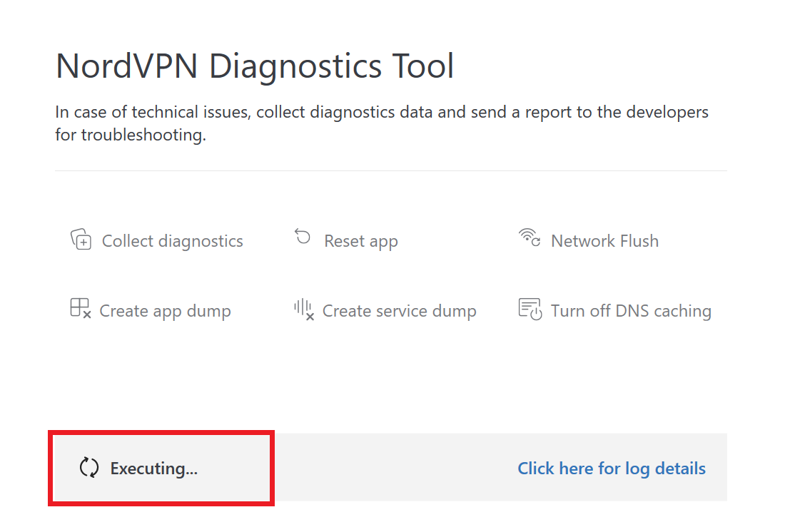Choose the Network Flush text label
785x532 pixels.
coord(604,241)
